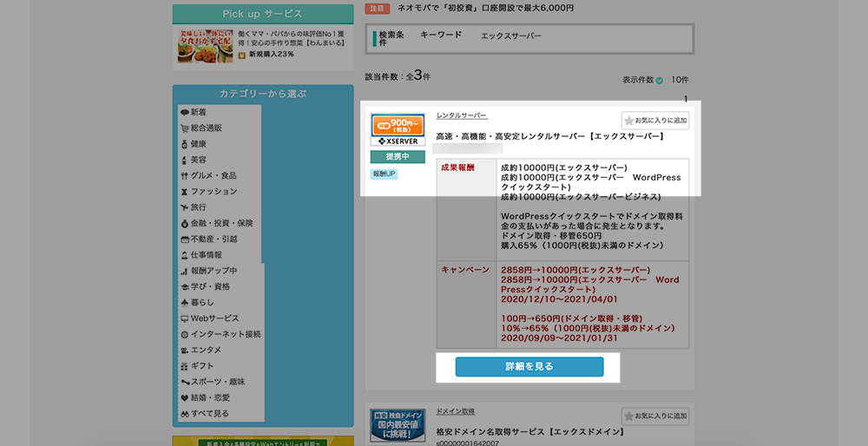Open the 美容 category icon
Screen dimensions: 868x446
(x=185, y=160)
